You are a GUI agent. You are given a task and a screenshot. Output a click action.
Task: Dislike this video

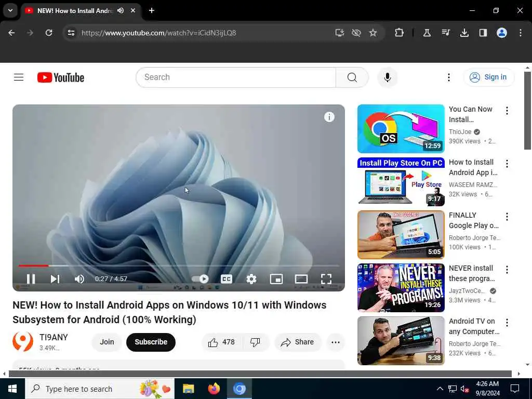256,342
